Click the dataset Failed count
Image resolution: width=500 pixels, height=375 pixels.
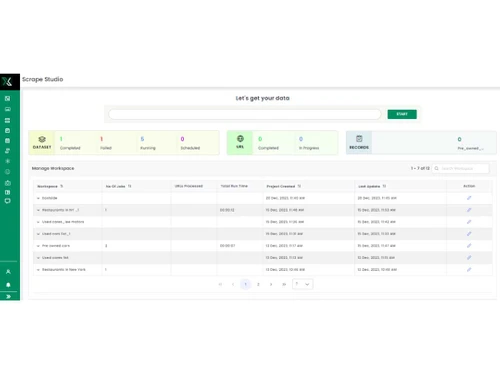102,139
